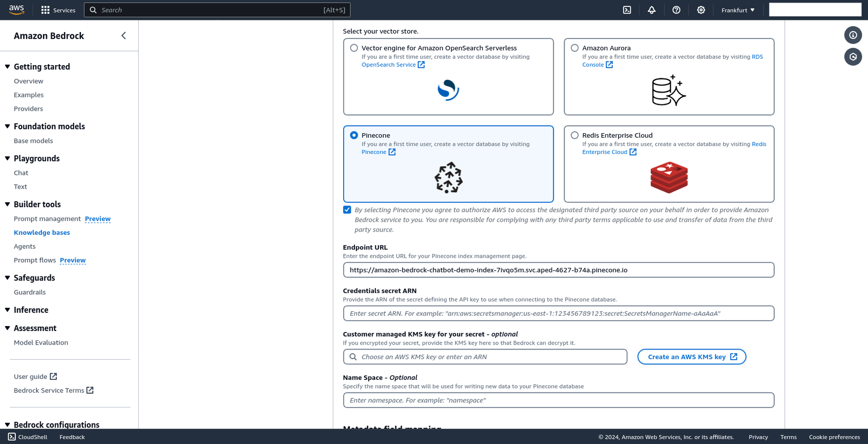Click the Redis stacked logo
The width and height of the screenshot is (868, 444).
[x=669, y=178]
